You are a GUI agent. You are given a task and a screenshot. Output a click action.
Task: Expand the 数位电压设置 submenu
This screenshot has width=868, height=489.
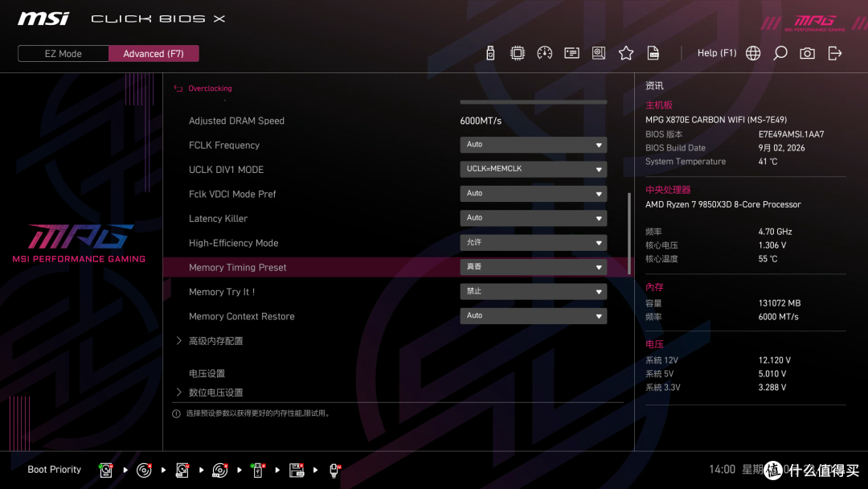[x=216, y=392]
